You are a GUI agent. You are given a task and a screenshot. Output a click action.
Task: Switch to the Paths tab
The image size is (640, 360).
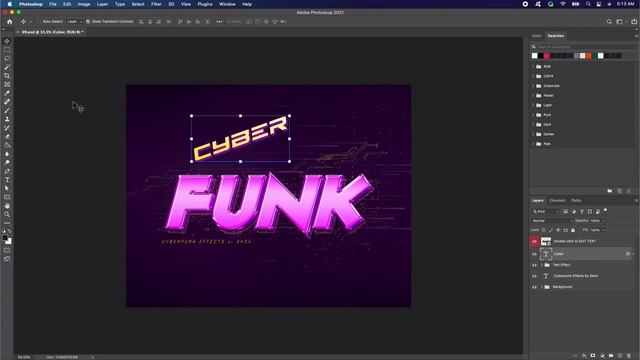click(x=576, y=200)
